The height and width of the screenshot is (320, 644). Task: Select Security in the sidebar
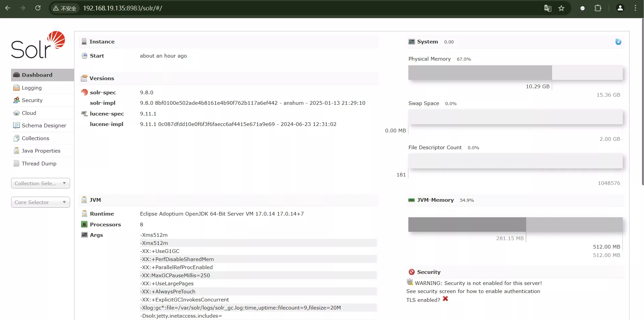[x=32, y=100]
